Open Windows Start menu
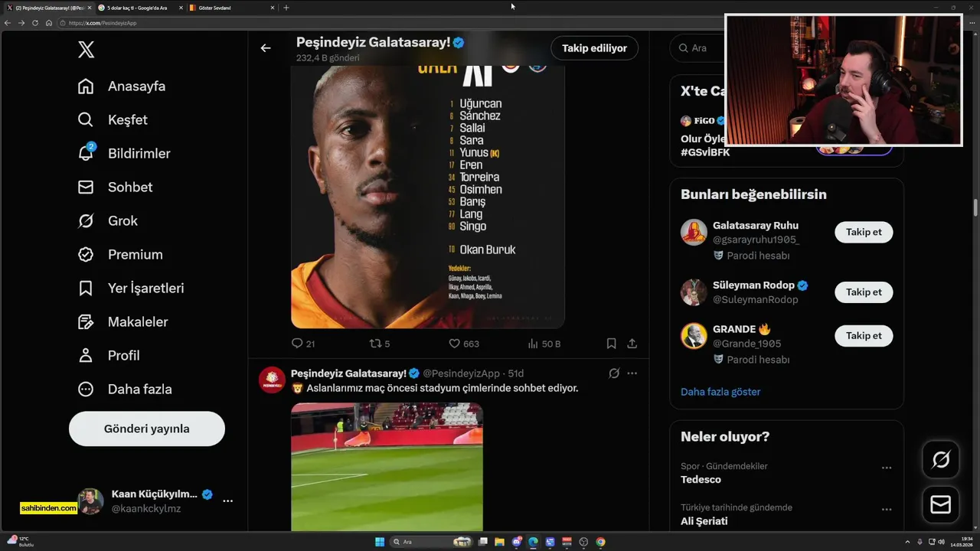This screenshot has width=980, height=551. coord(380,542)
